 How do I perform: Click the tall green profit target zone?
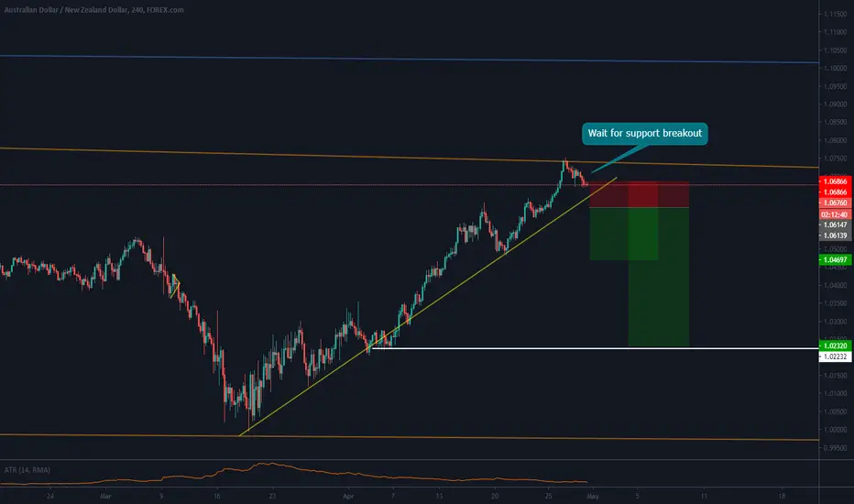(x=659, y=277)
